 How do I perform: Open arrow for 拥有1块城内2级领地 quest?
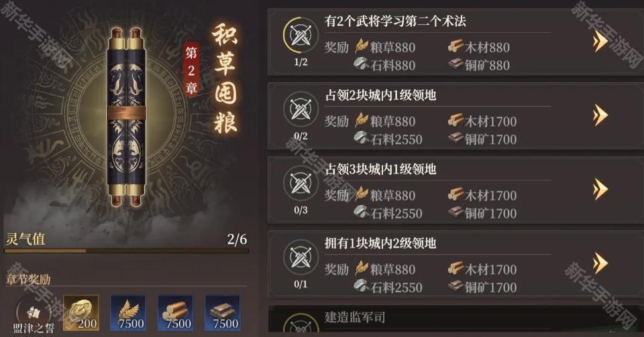[600, 263]
